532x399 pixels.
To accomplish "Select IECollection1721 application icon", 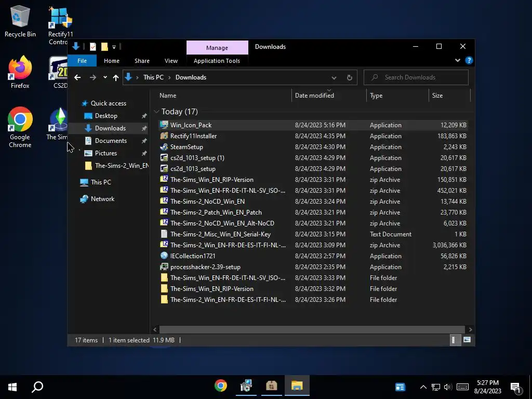I will click(164, 256).
